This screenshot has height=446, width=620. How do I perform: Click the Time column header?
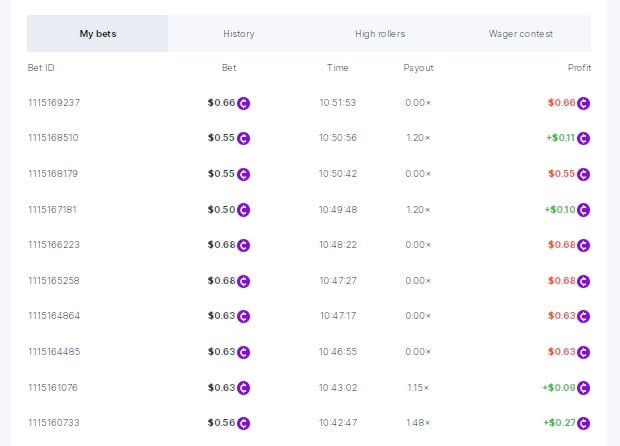[x=337, y=68]
